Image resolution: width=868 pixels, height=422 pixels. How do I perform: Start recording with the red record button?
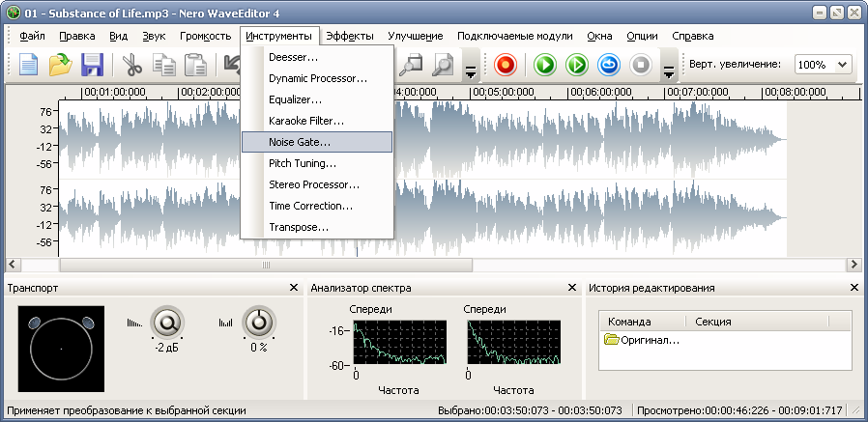coord(506,65)
